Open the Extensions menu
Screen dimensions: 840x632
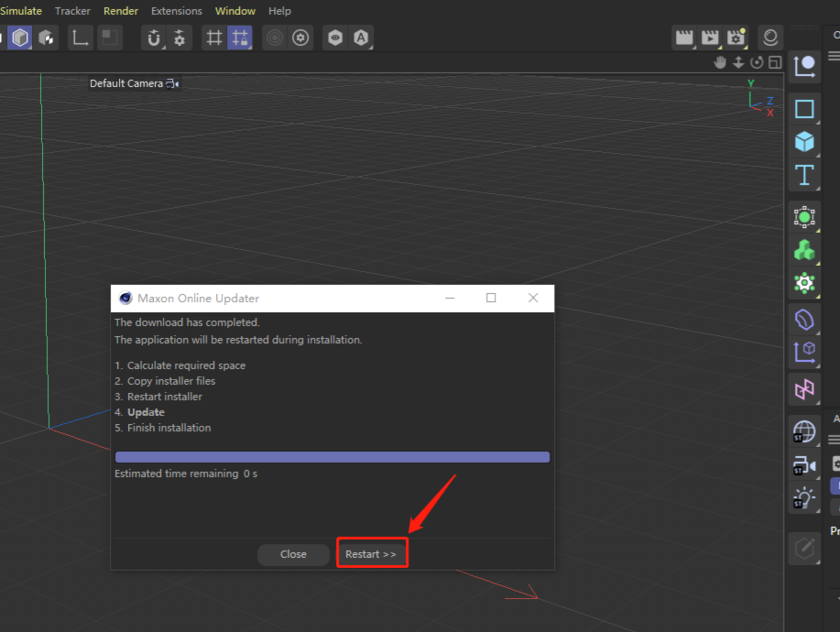[177, 11]
